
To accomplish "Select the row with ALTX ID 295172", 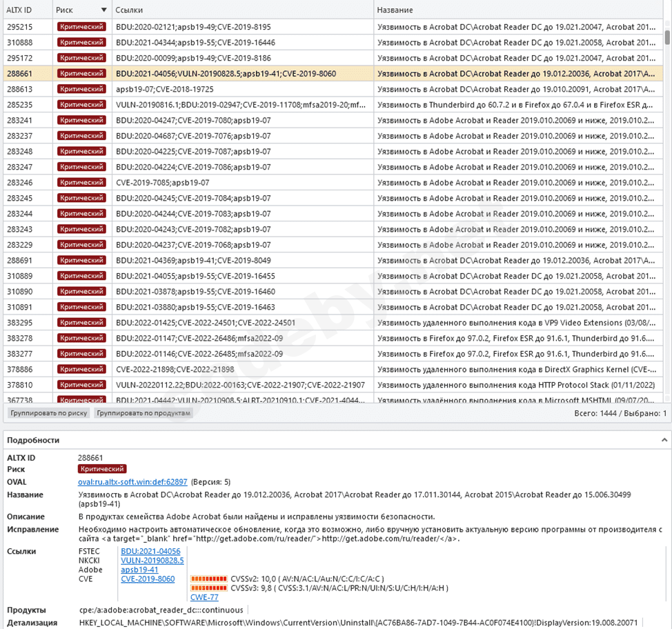I will [x=333, y=58].
